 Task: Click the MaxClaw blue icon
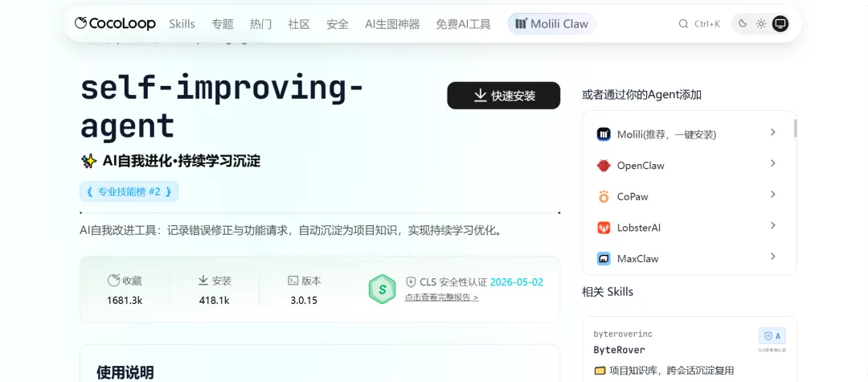click(604, 258)
